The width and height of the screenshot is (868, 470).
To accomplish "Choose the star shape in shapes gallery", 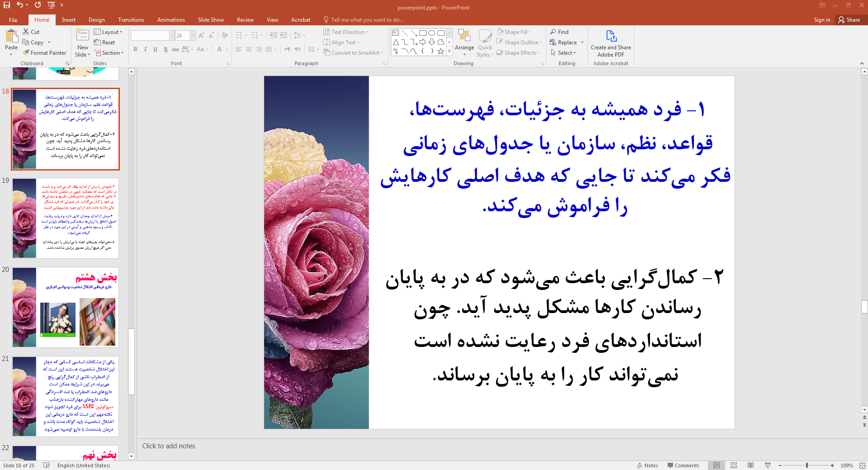I will coord(441,51).
